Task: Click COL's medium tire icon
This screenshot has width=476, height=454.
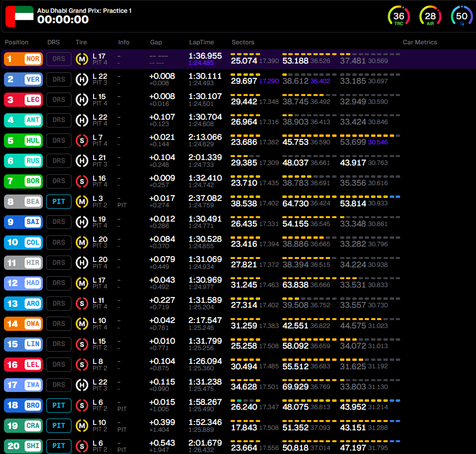Action: point(82,242)
